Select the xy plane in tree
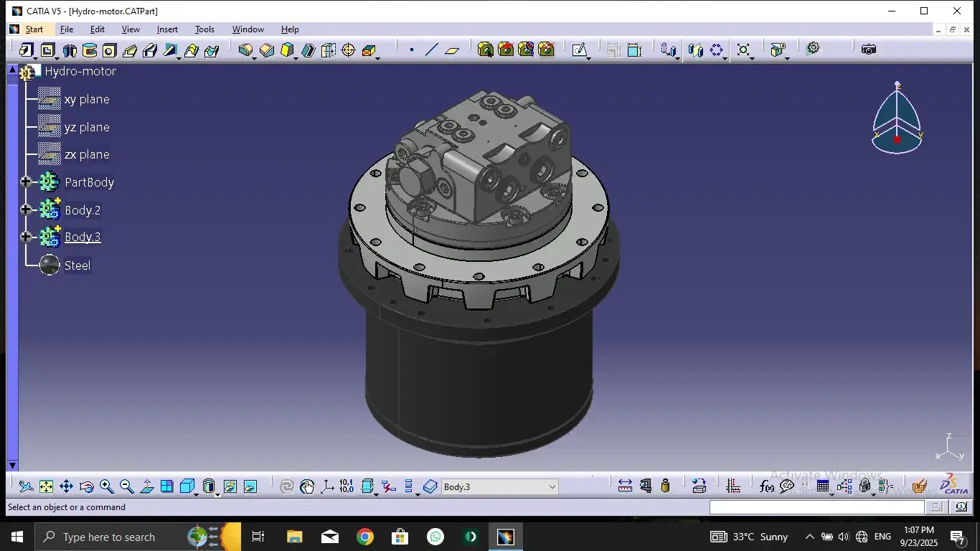The image size is (980, 551). click(86, 99)
